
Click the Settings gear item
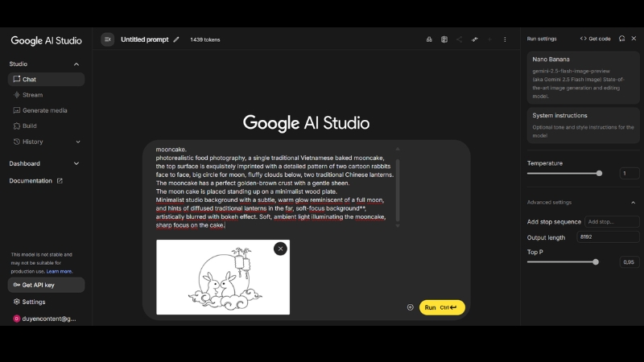click(x=29, y=302)
